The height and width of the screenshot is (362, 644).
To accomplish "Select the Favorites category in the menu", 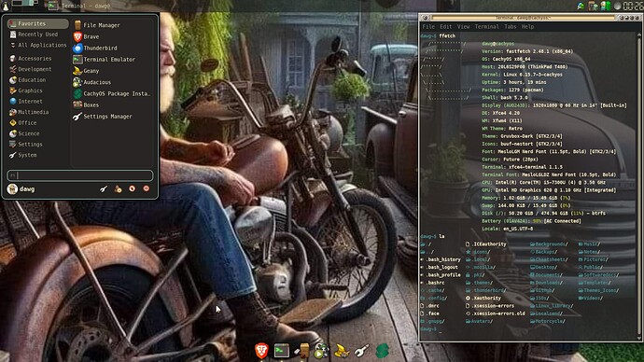I will tap(38, 24).
